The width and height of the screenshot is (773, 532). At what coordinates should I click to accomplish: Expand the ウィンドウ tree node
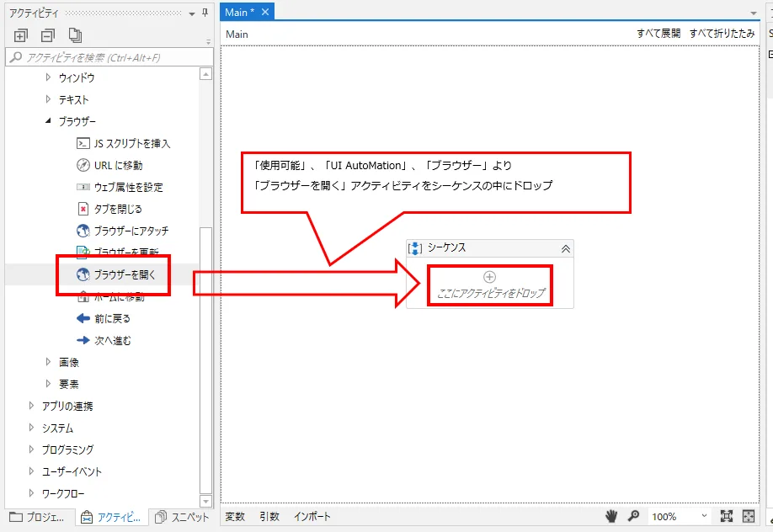point(47,77)
